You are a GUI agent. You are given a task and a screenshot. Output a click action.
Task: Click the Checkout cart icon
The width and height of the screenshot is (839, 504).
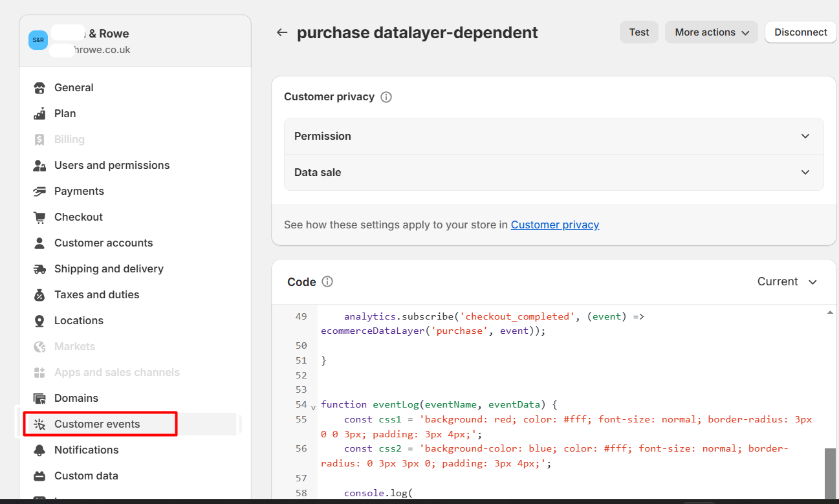[39, 217]
